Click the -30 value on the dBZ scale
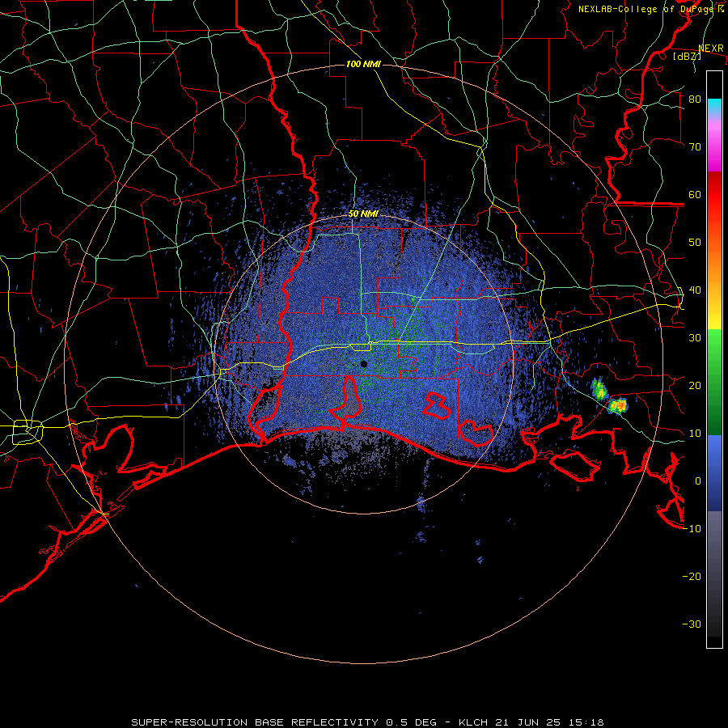The image size is (728, 728). click(692, 624)
